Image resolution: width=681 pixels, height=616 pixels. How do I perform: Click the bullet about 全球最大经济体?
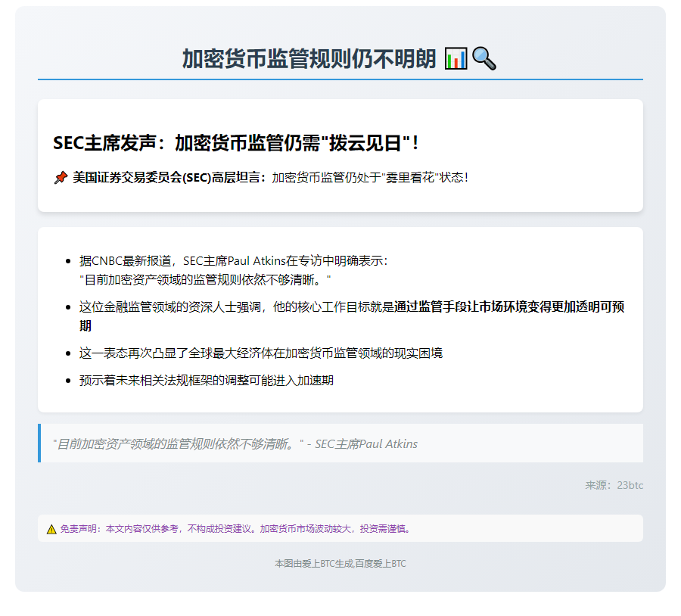tap(261, 353)
